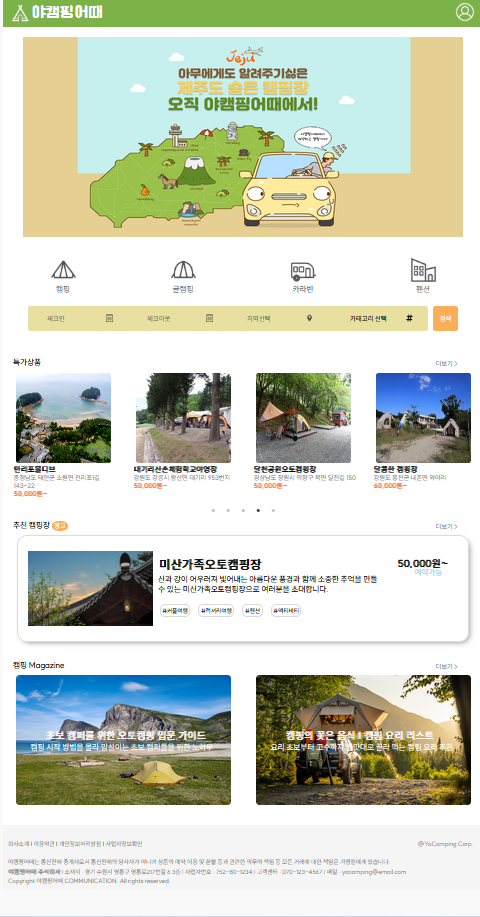Open the 캠핑 요리 리스트 magazine article
The height and width of the screenshot is (917, 480).
pyautogui.click(x=364, y=740)
